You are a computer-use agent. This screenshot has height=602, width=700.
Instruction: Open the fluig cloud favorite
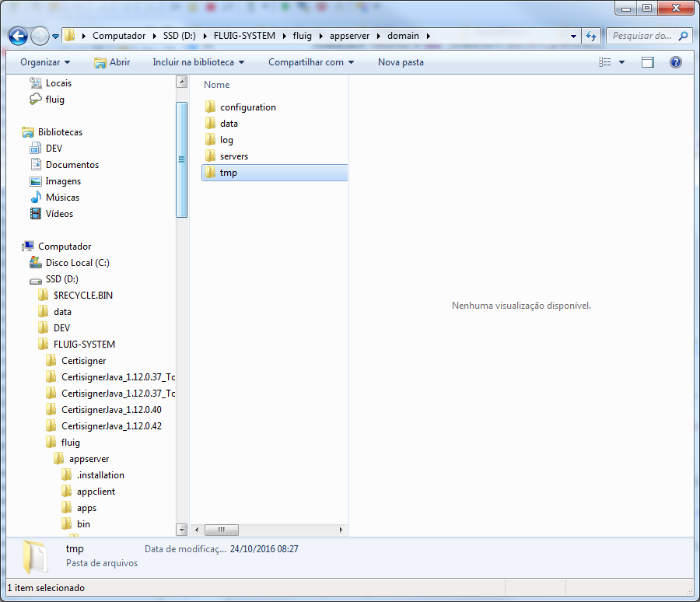[55, 99]
